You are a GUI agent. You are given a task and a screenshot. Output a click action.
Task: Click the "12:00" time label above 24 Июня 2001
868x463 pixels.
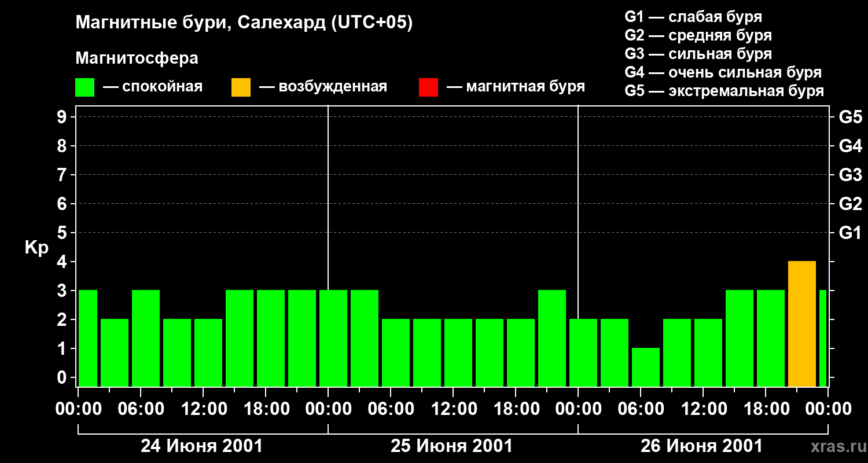click(204, 409)
